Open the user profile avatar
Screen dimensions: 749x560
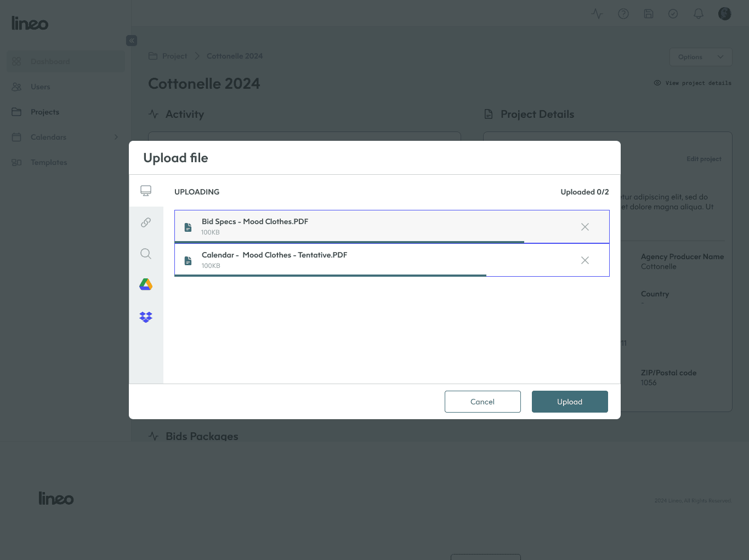point(725,14)
